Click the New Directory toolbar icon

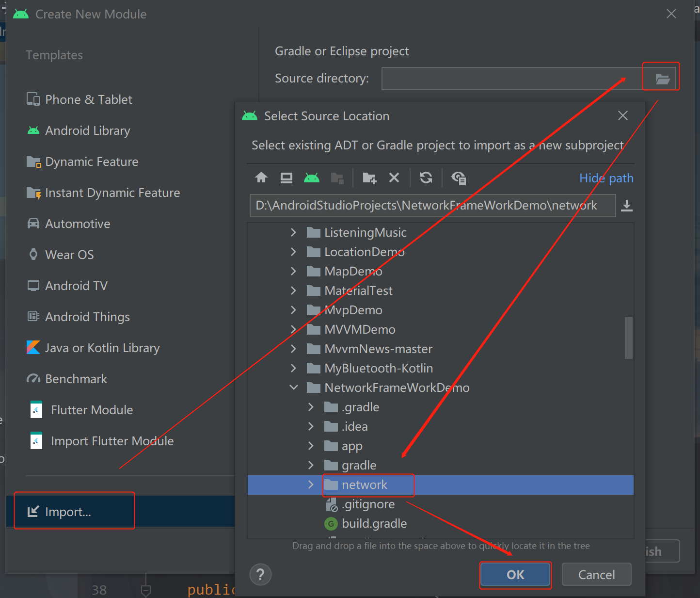coord(369,178)
